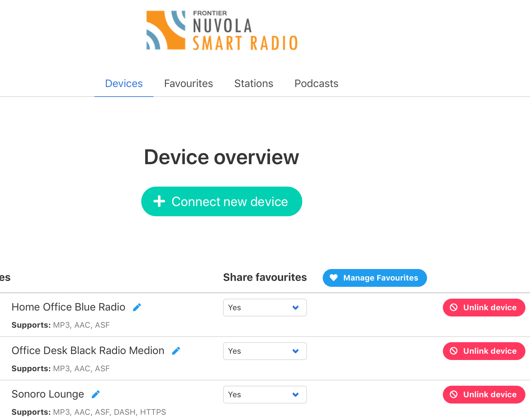This screenshot has height=420, width=530.
Task: Expand Share favourites dropdown for Office Desk Black Radio
Action: coord(265,351)
